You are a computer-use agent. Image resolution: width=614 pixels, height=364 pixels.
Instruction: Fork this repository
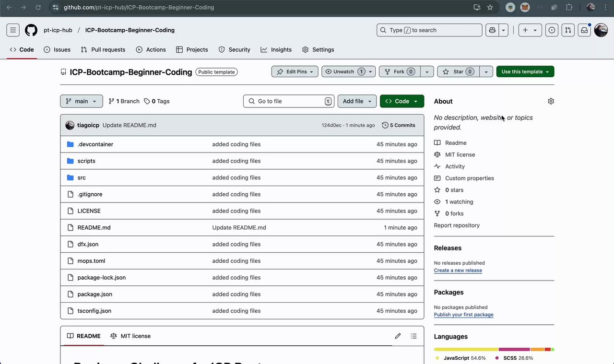click(x=399, y=72)
